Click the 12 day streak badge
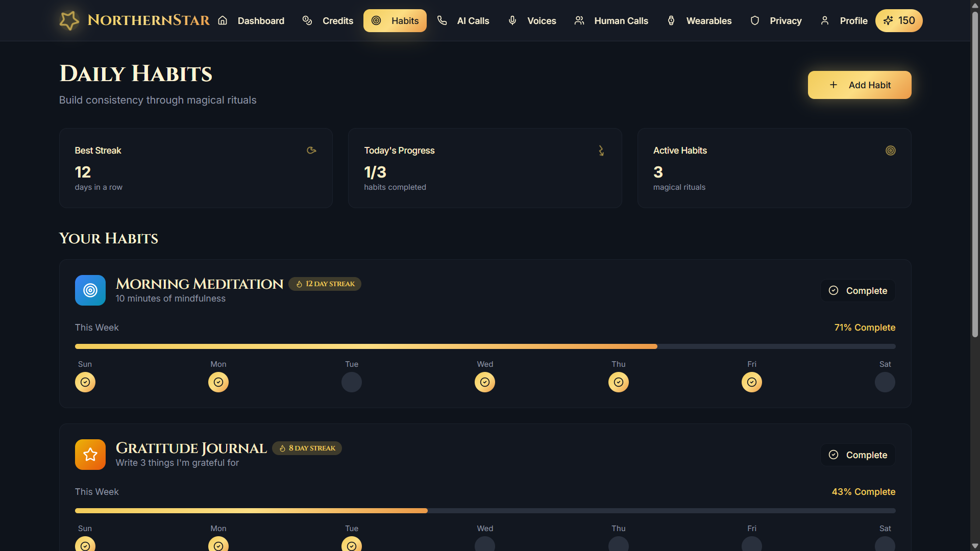This screenshot has width=980, height=551. (325, 284)
